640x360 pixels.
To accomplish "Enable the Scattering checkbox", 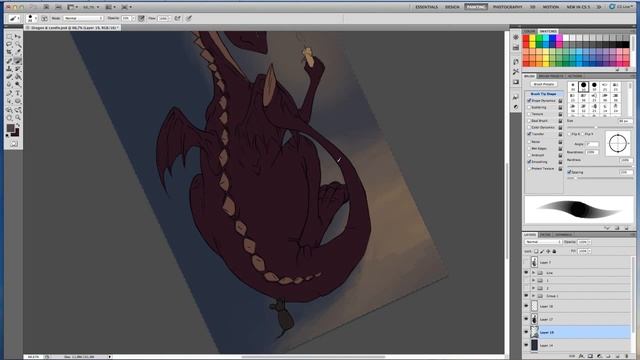I will (x=529, y=107).
